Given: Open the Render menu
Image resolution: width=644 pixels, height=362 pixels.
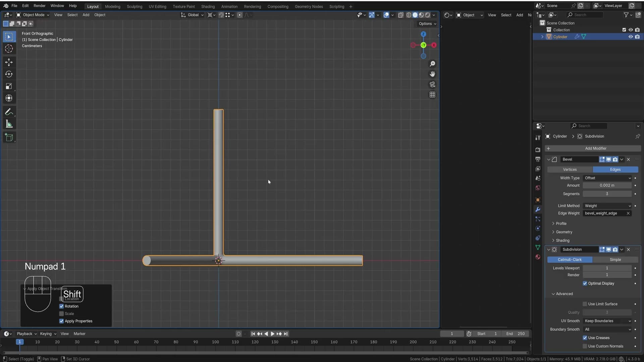Looking at the screenshot, I should point(39,6).
